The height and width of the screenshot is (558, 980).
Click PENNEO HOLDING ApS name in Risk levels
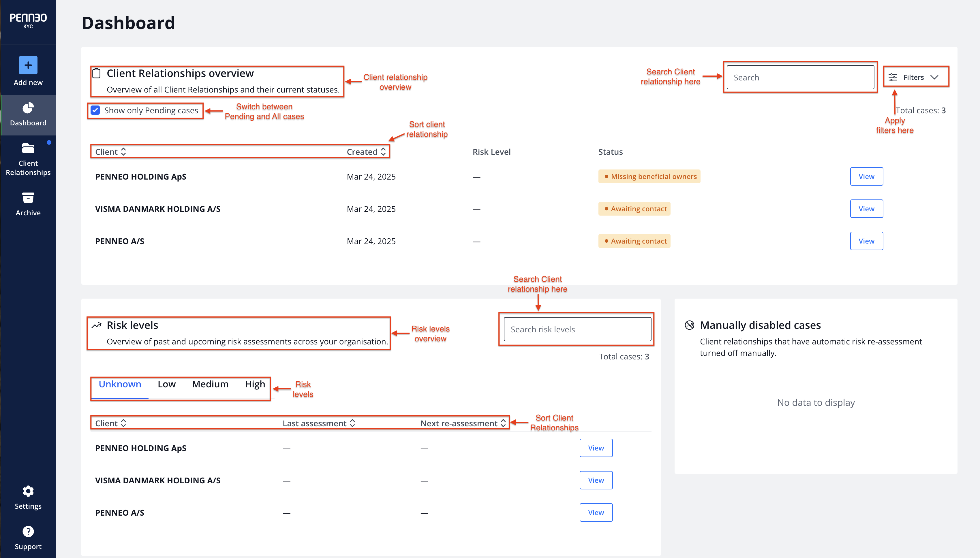(141, 448)
